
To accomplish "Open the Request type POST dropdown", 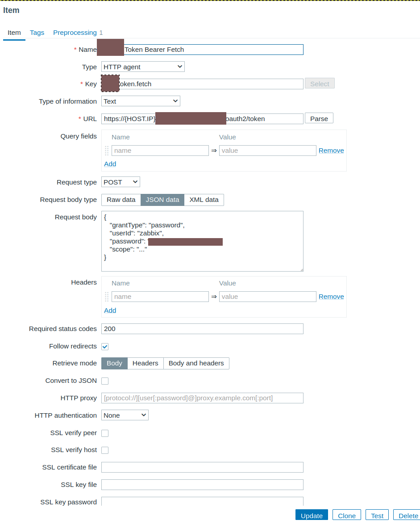I will coord(121,182).
